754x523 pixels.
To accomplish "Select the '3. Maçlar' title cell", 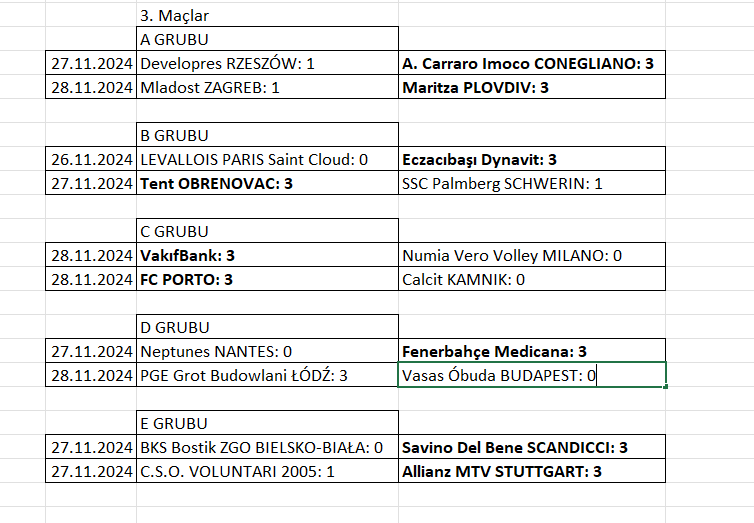I will click(175, 15).
